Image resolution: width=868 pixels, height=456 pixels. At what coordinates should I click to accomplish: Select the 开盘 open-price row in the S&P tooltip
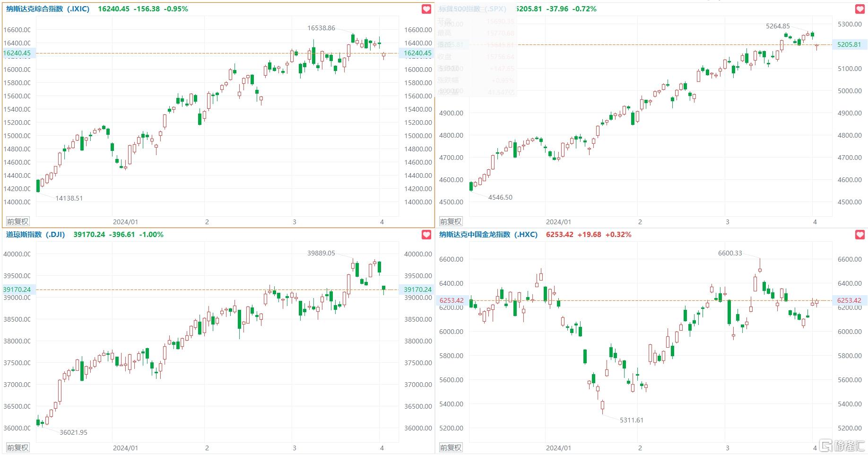476,21
